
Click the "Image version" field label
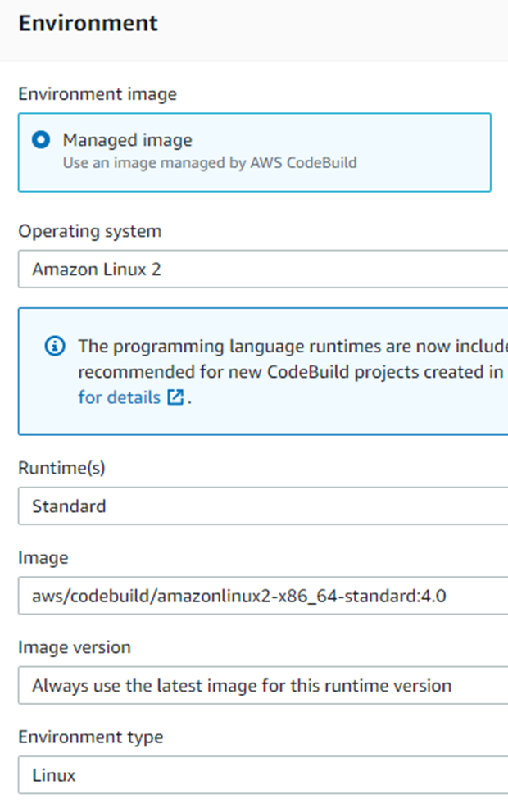coord(75,647)
